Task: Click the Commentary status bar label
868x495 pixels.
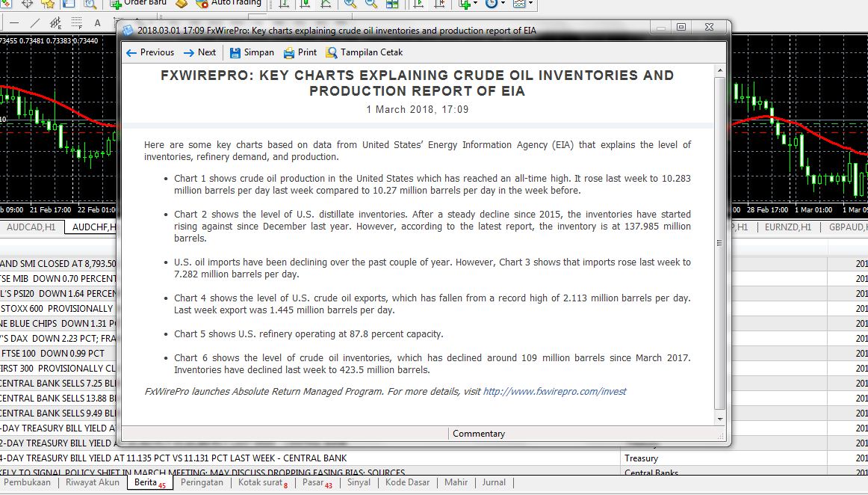Action: coord(479,434)
